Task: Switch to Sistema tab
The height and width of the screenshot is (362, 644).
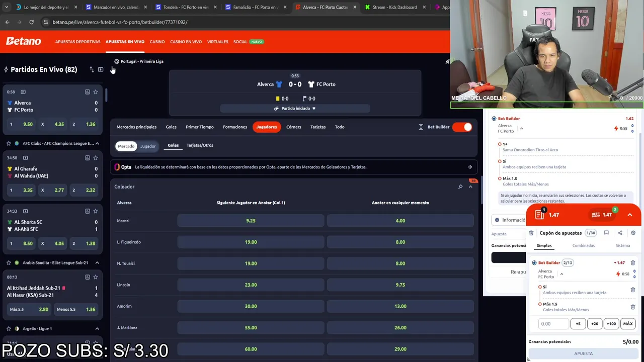Action: [623, 245]
